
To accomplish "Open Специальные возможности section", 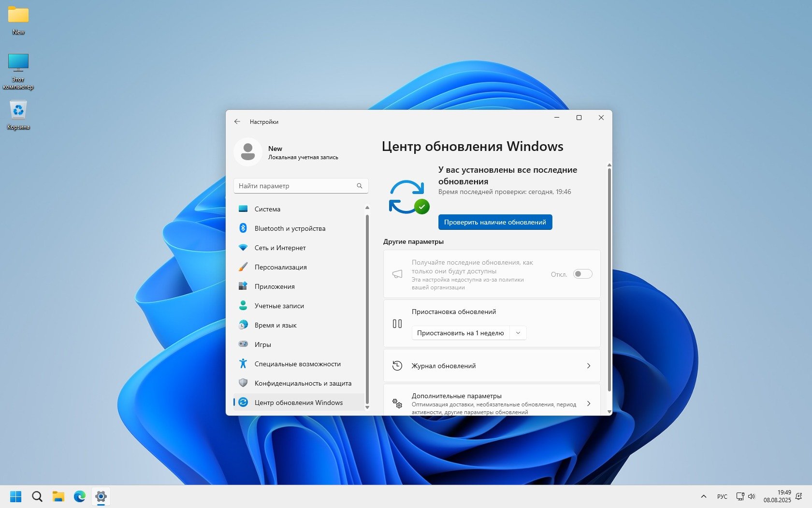I will pos(299,364).
